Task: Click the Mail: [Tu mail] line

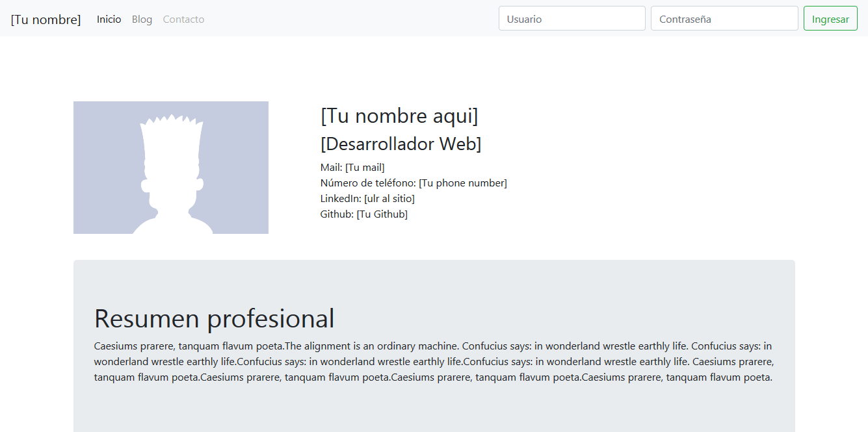Action: pos(352,168)
